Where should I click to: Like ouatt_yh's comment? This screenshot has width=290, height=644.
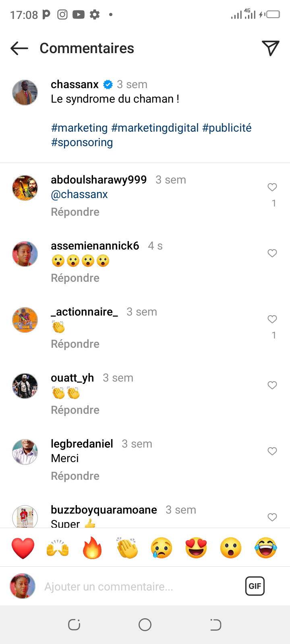click(272, 385)
